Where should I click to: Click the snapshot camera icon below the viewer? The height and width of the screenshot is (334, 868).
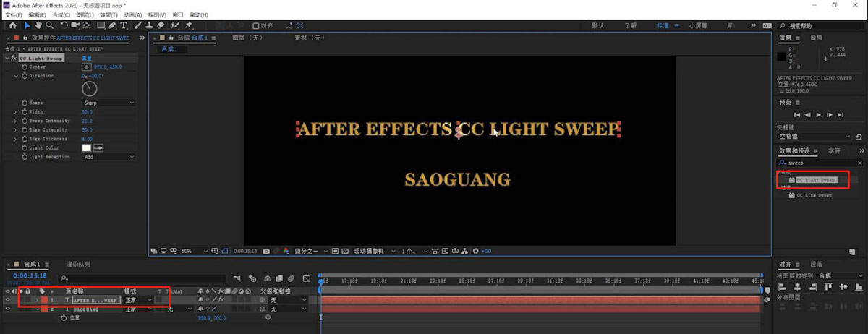(267, 251)
